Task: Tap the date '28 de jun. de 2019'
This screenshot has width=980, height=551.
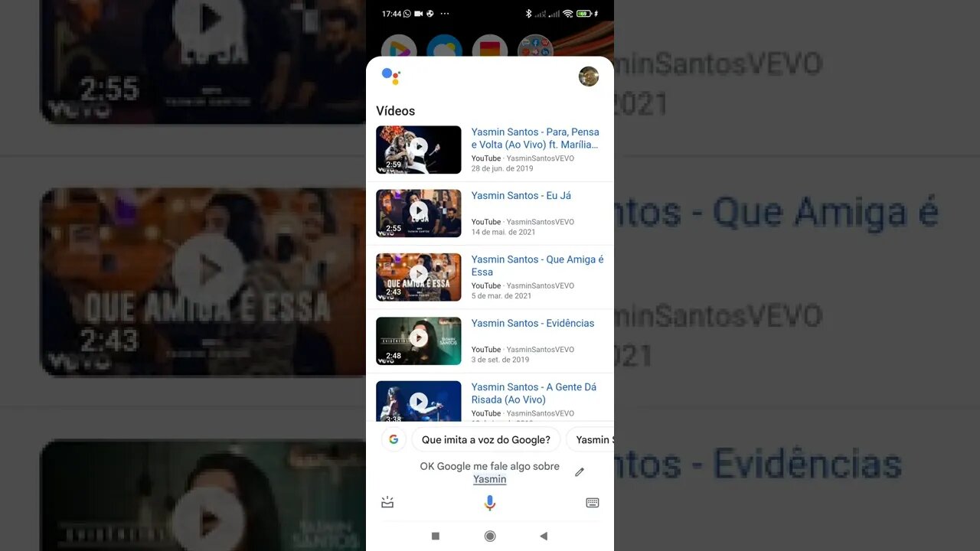Action: pyautogui.click(x=502, y=168)
